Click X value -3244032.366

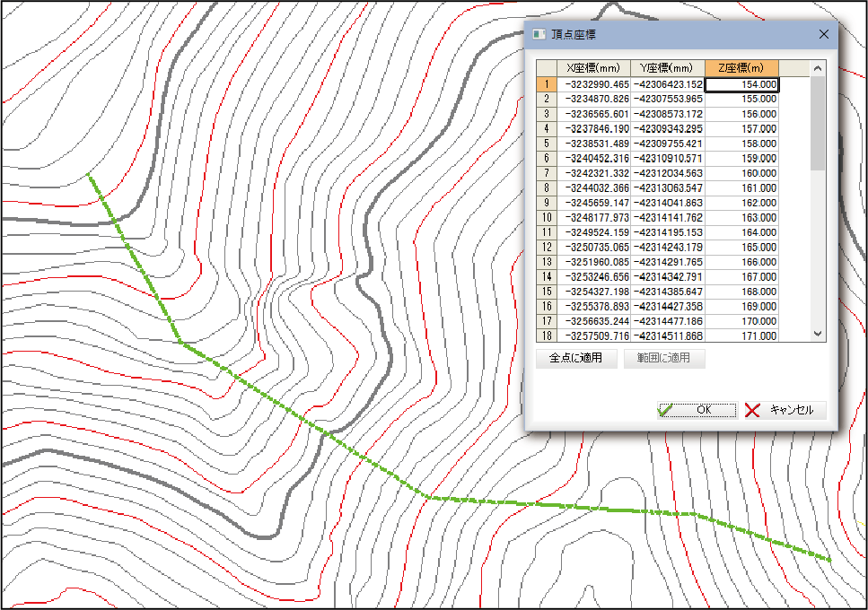[593, 188]
